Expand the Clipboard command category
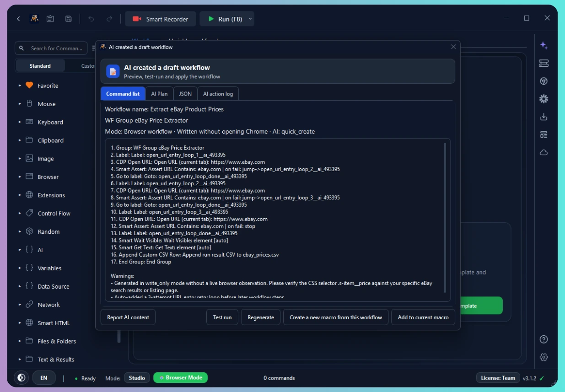The height and width of the screenshot is (392, 565). pos(20,140)
